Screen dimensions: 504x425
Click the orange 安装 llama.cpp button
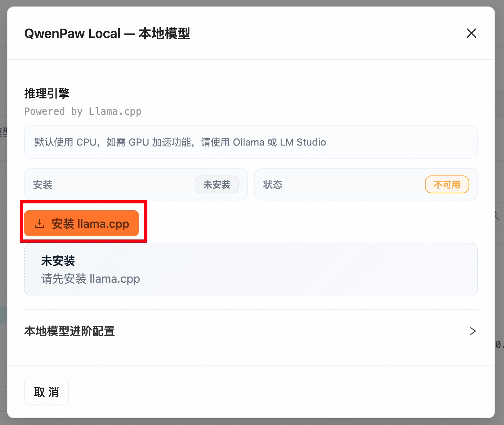[81, 224]
